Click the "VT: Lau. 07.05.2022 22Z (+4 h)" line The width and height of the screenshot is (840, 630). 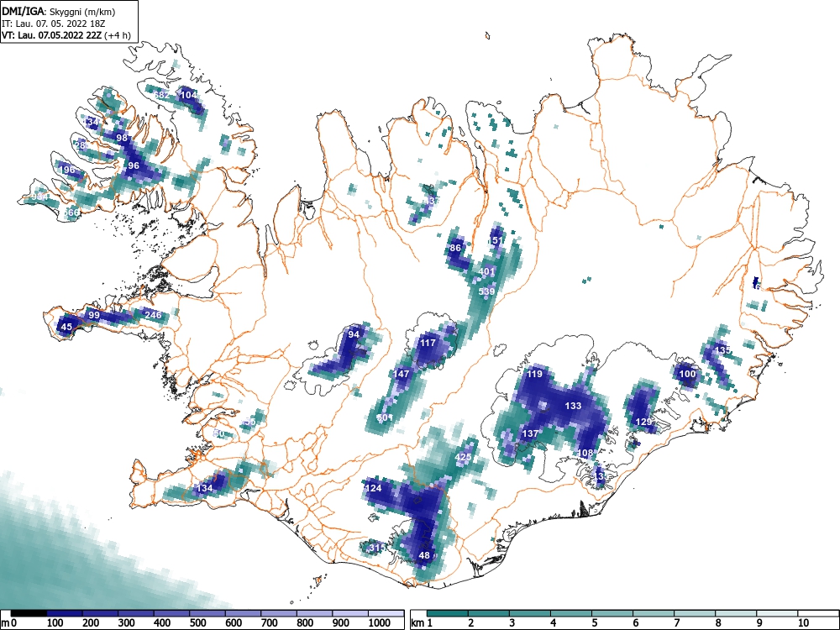[x=66, y=35]
